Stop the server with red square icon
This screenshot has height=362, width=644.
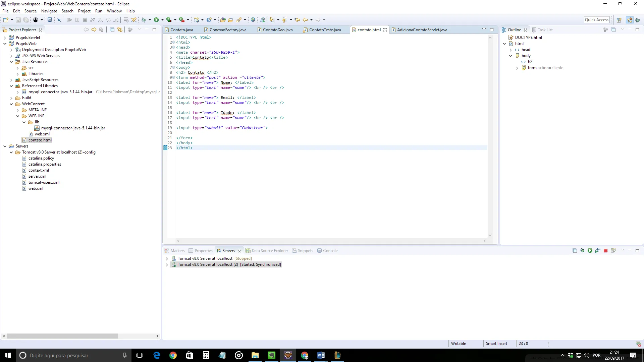click(605, 251)
